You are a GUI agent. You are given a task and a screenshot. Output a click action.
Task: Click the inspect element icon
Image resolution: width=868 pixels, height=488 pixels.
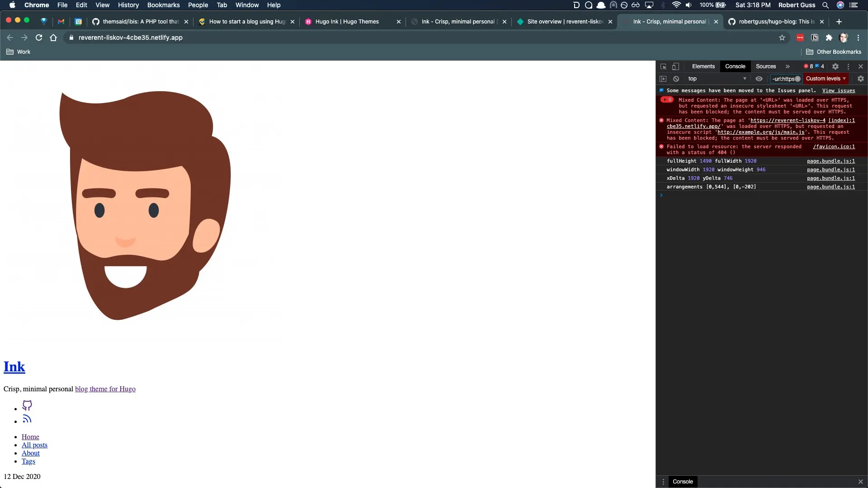click(x=664, y=66)
